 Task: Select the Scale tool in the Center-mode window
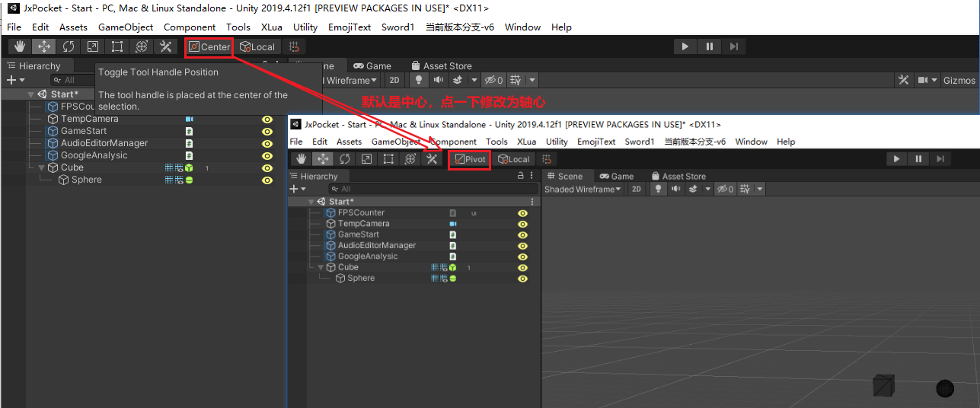click(x=93, y=46)
